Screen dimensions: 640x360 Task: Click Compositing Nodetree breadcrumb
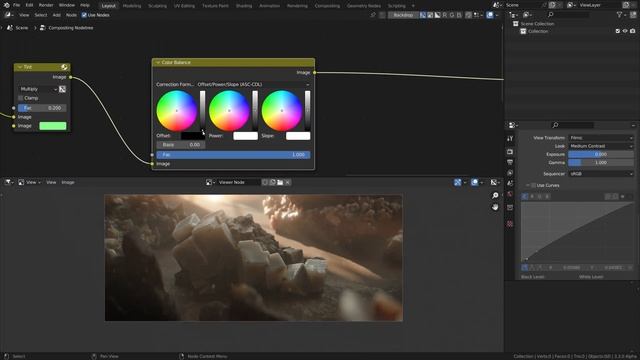(67, 28)
